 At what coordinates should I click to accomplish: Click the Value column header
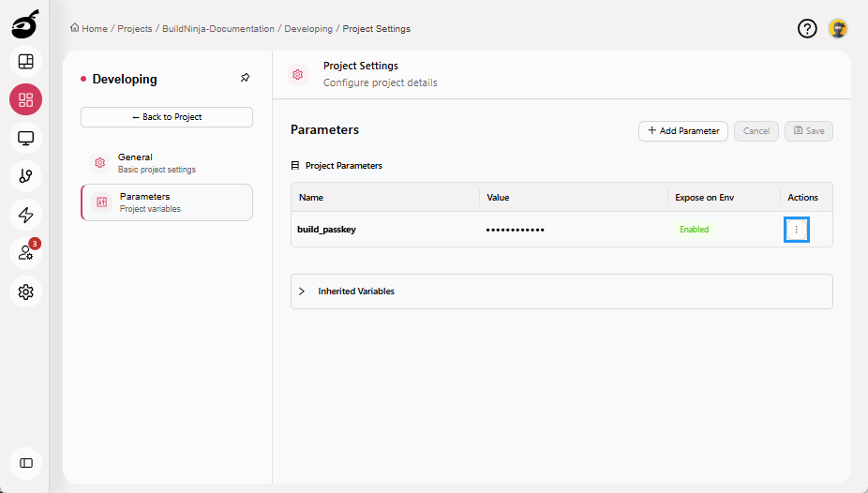pos(498,198)
